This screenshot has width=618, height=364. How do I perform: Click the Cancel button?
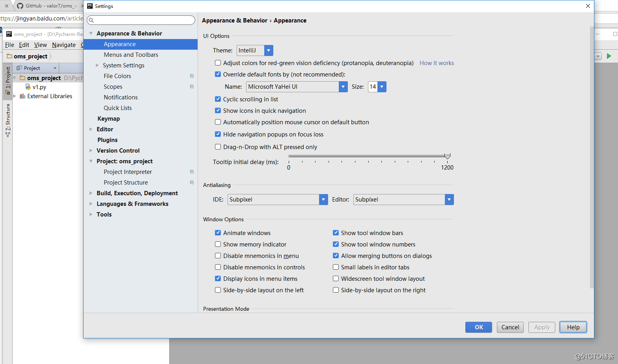(x=510, y=327)
